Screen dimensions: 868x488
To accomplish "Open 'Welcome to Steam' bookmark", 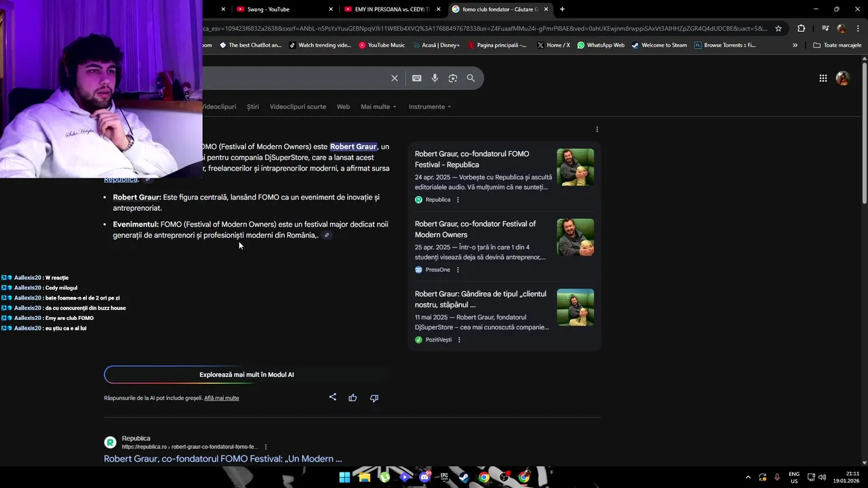I will [659, 45].
